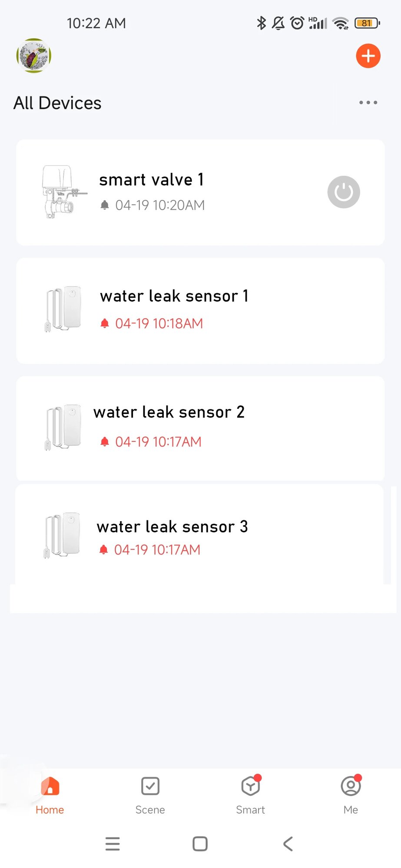Image resolution: width=401 pixels, height=868 pixels.
Task: Open the three-dot All Devices menu
Action: pyautogui.click(x=368, y=103)
